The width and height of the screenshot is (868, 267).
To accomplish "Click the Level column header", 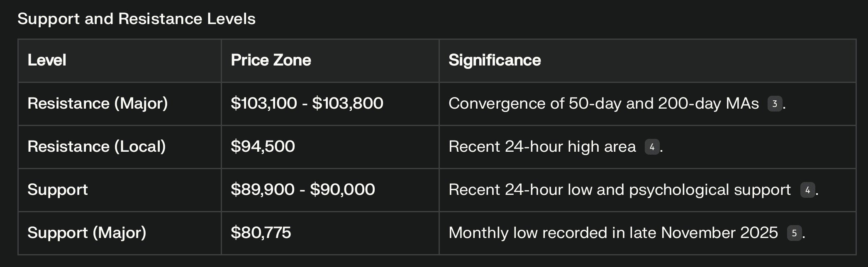I will point(47,61).
